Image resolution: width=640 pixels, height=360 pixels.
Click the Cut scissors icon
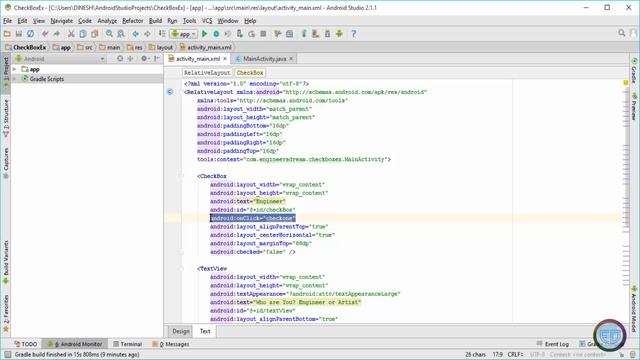[x=71, y=34]
